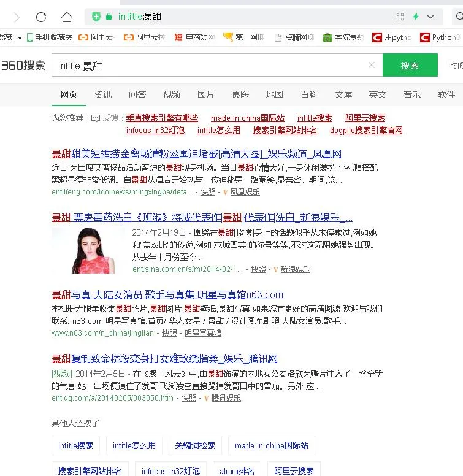Image resolution: width=463 pixels, height=476 pixels.
Task: Open the 第一网赚 bookmark
Action: (244, 37)
